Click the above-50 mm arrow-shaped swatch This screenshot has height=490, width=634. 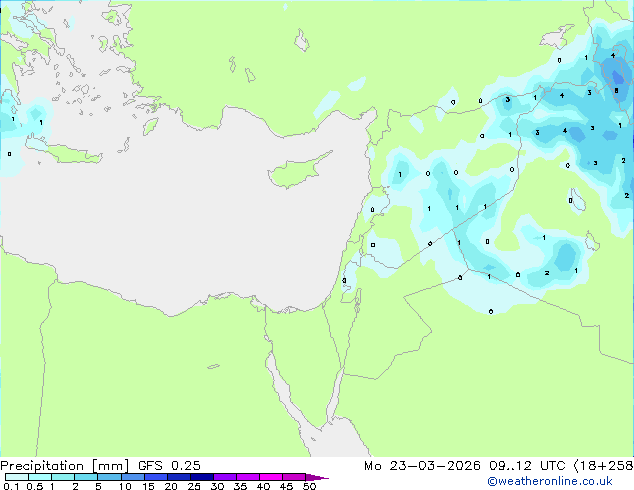(317, 477)
